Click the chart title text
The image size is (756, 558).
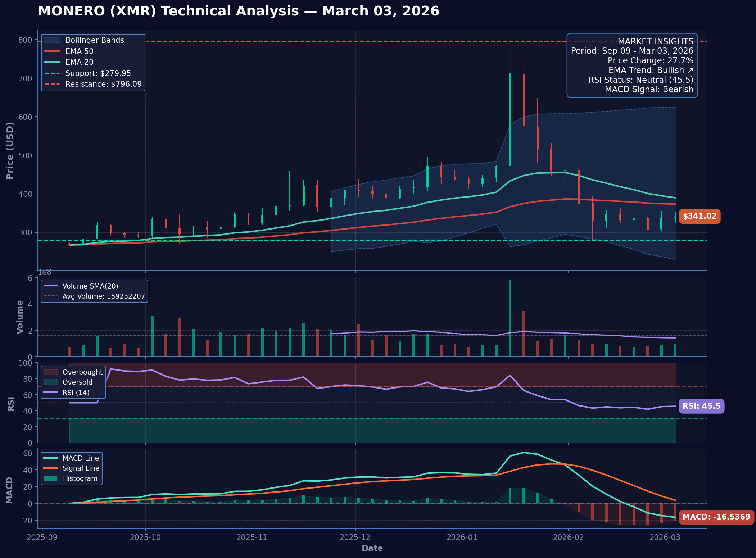238,11
